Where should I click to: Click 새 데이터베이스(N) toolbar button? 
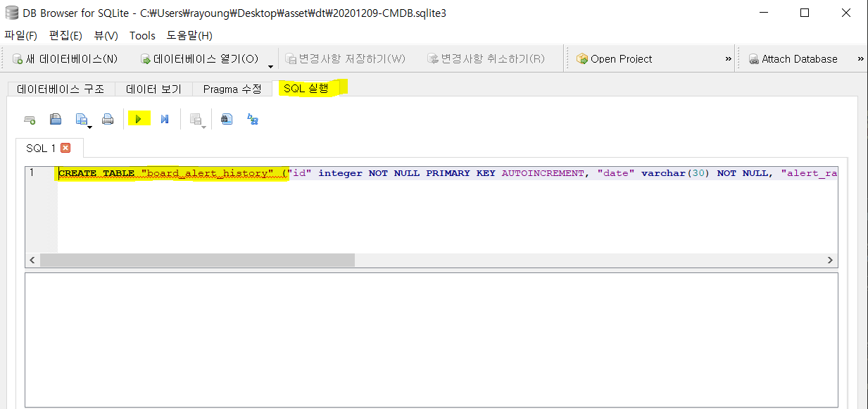(x=65, y=59)
